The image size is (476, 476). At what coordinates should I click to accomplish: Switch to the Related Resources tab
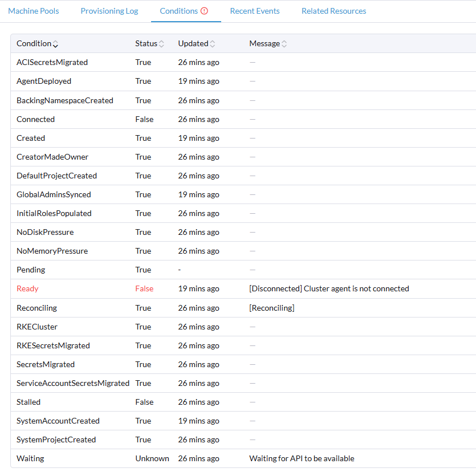coord(333,11)
